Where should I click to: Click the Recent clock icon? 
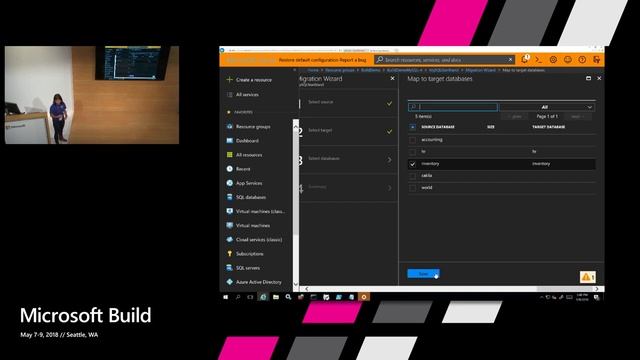pos(229,169)
